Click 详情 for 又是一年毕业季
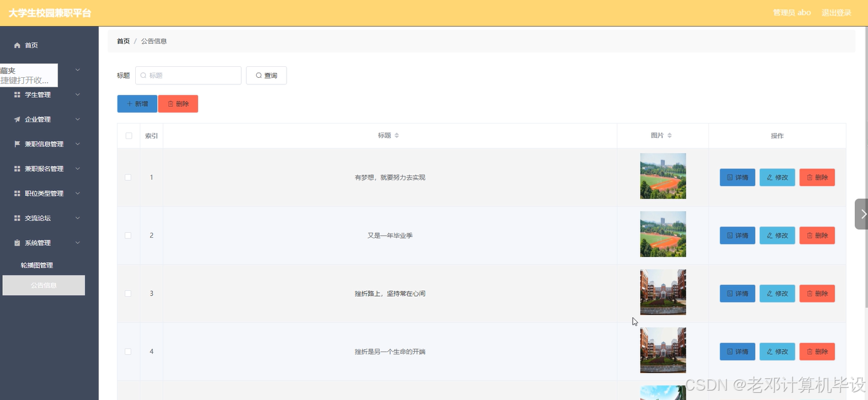 [x=737, y=236]
